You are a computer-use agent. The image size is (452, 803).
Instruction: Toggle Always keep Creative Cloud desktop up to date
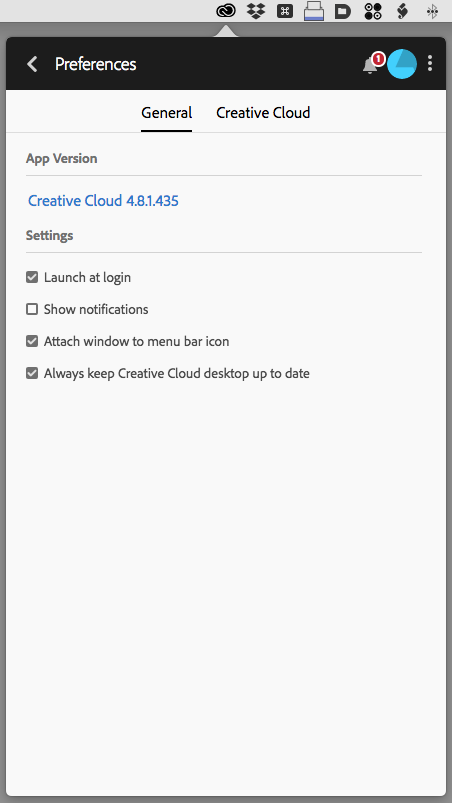coord(32,373)
